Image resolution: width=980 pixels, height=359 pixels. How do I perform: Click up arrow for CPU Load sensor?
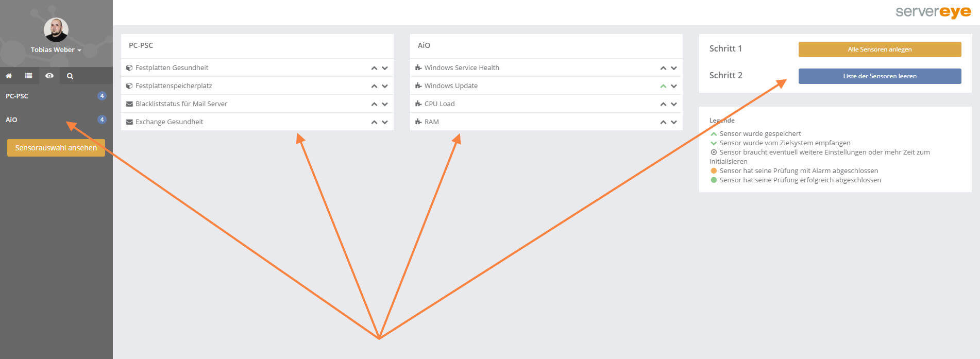click(x=663, y=104)
